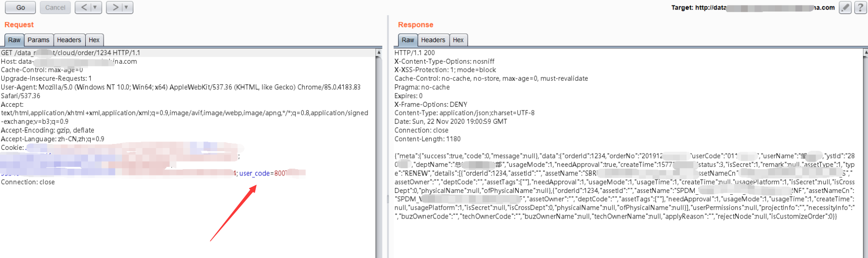
Task: Click the User-Agent header line
Action: 181,91
